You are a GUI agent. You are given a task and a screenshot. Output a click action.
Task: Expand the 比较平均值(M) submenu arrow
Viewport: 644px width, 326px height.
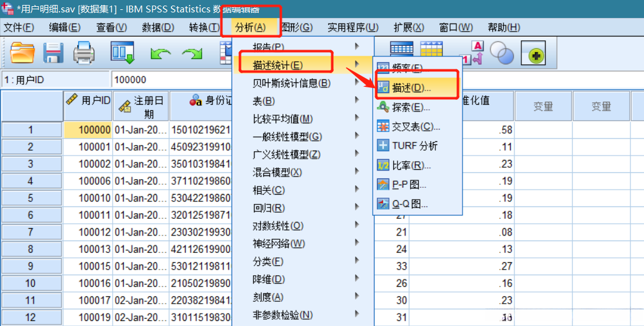pos(357,118)
